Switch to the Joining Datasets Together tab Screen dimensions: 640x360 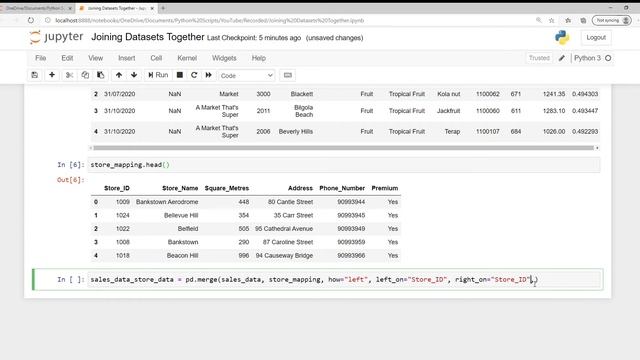(x=116, y=8)
